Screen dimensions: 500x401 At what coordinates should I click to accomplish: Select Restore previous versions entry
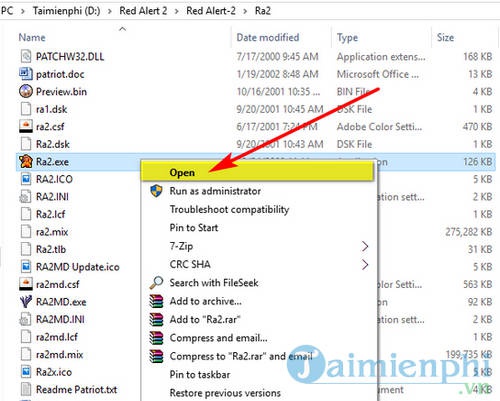click(225, 393)
